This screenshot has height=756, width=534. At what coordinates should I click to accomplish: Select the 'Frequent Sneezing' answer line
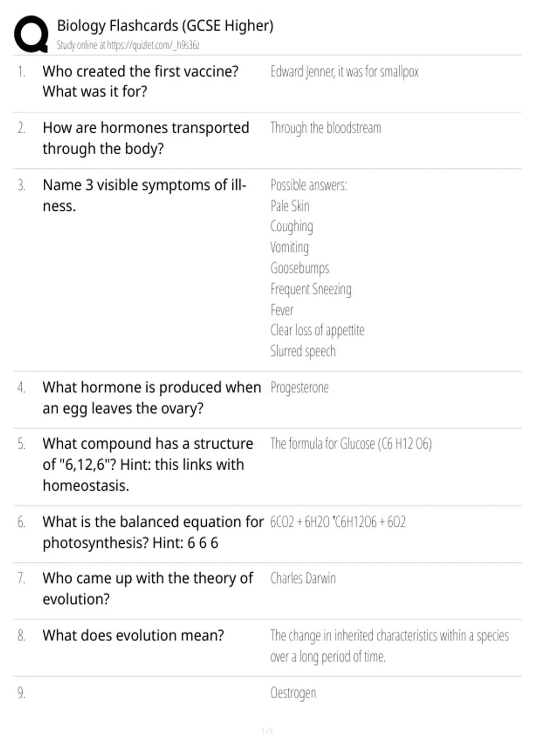coord(311,289)
